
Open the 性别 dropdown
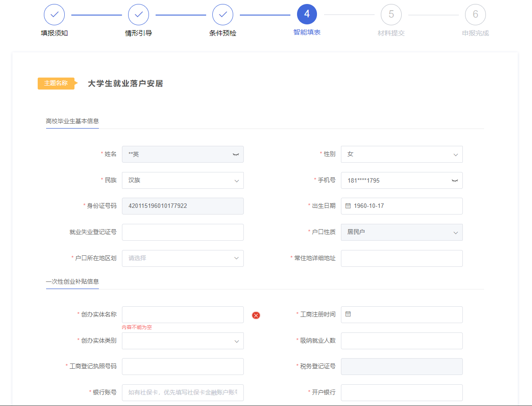point(402,154)
